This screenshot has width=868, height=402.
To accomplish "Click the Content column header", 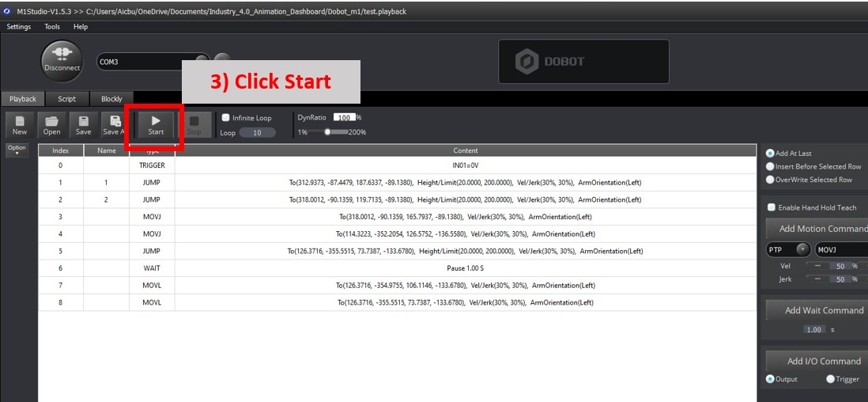I will pyautogui.click(x=466, y=150).
